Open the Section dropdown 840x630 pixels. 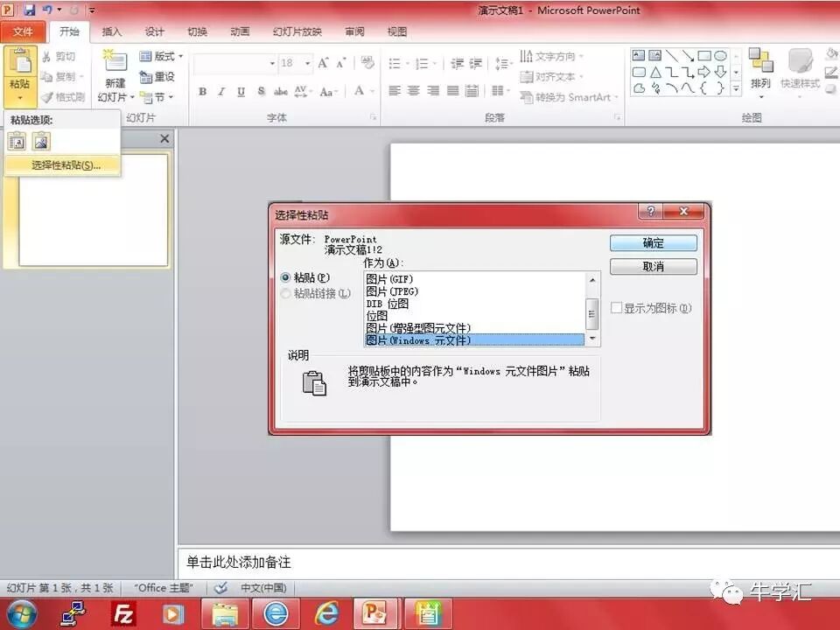coord(156,97)
